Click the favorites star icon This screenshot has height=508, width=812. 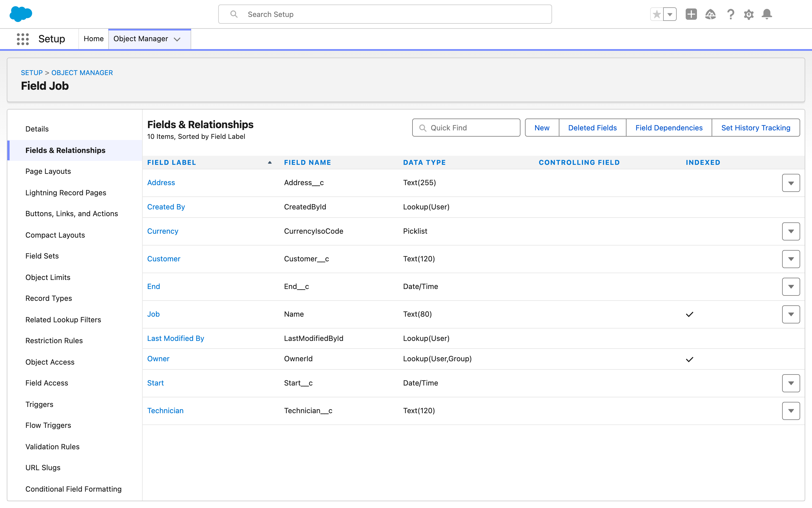657,14
